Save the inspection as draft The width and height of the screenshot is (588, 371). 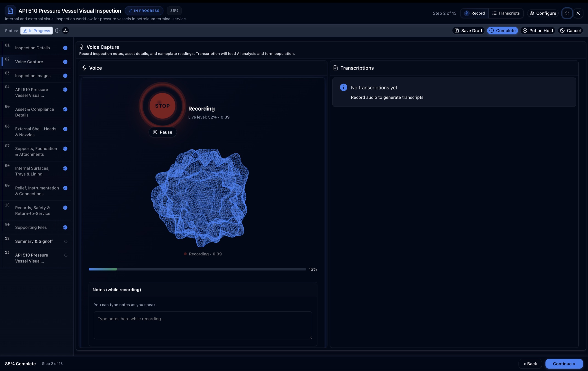pyautogui.click(x=468, y=31)
